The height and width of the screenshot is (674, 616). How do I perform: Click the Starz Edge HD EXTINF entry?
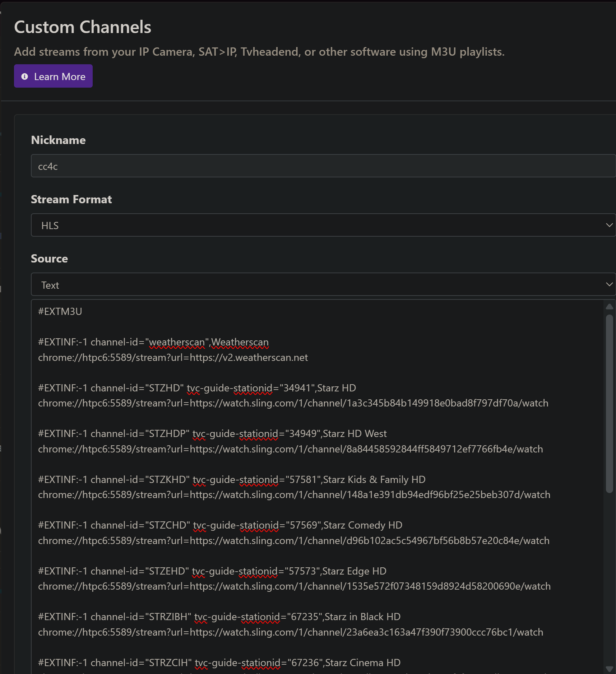coord(212,571)
